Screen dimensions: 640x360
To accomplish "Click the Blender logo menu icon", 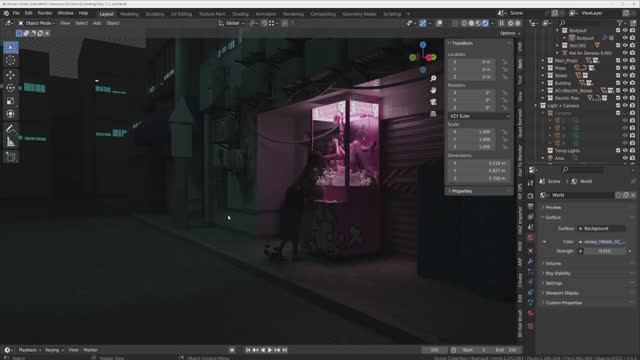I will tap(6, 13).
